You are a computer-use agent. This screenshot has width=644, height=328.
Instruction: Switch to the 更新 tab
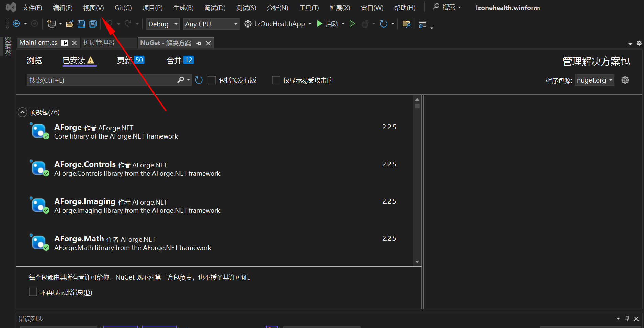131,60
